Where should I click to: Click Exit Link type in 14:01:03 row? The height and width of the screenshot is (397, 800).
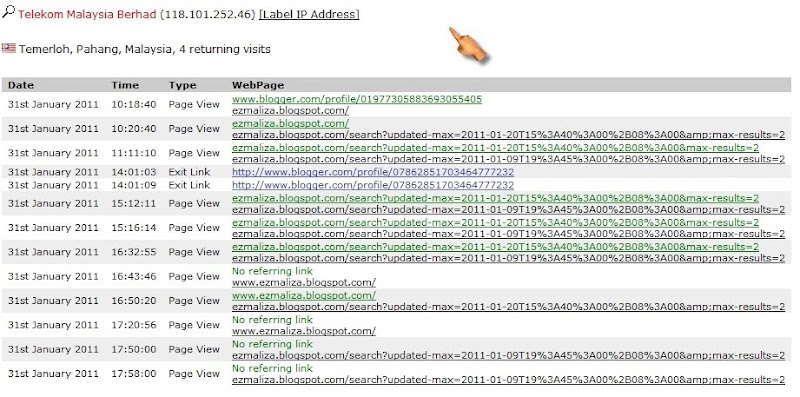tap(189, 172)
